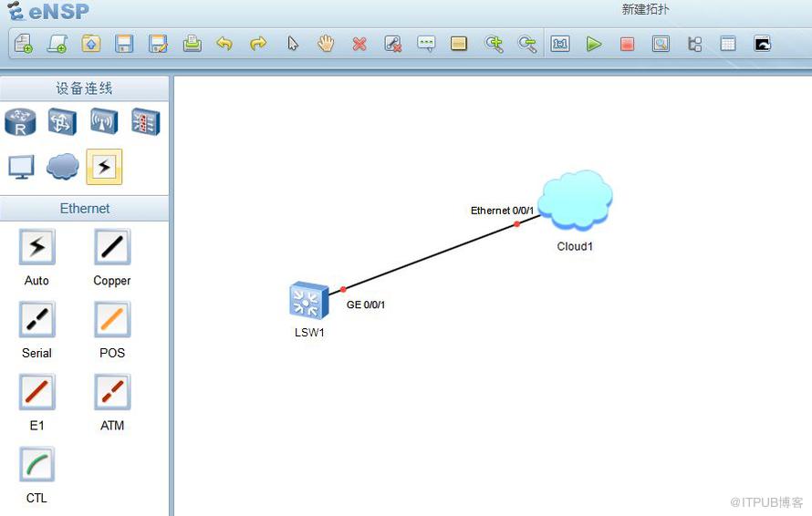Open the grid display icon
Screen dimensions: 812x516
pos(728,44)
